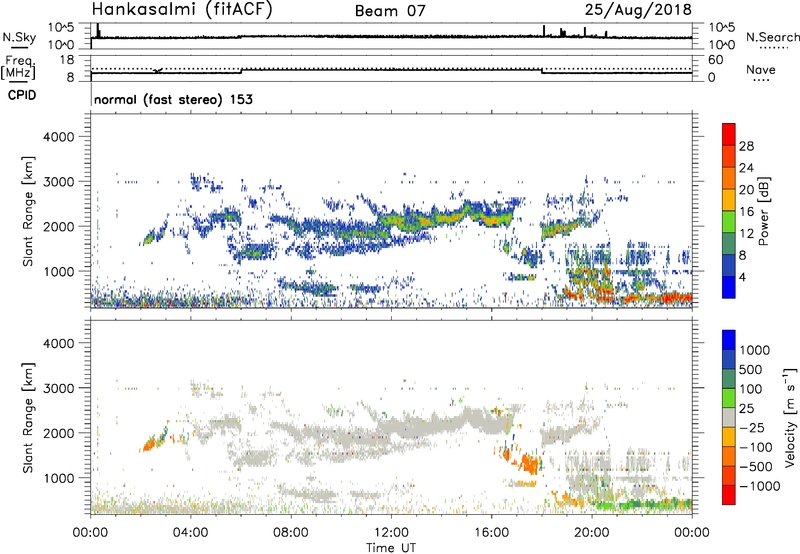Select the "Beam 07" heading
Viewport: 800px width, 554px height.
coord(390,11)
